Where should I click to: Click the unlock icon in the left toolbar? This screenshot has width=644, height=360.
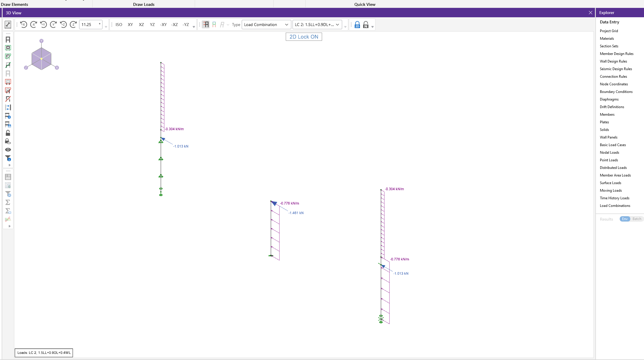click(x=8, y=133)
